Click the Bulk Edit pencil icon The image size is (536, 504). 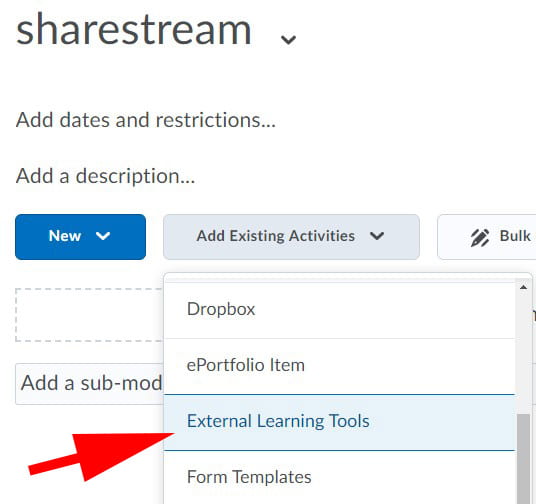(480, 238)
